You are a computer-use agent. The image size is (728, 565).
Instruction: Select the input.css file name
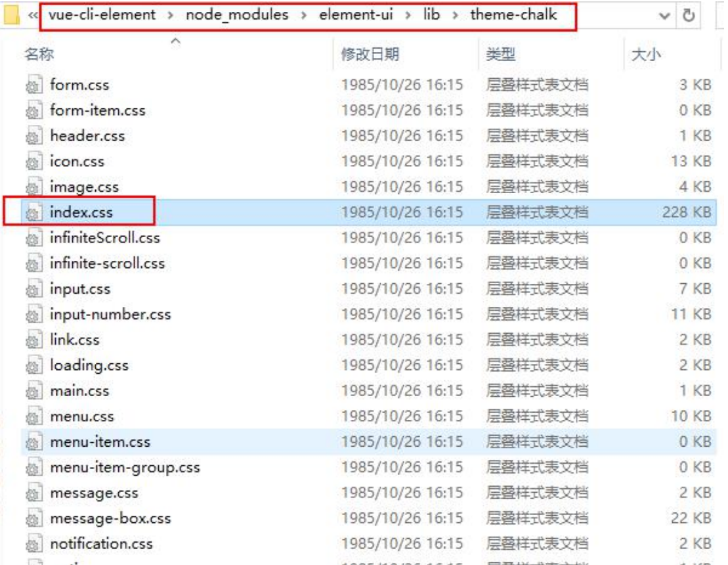(x=80, y=289)
